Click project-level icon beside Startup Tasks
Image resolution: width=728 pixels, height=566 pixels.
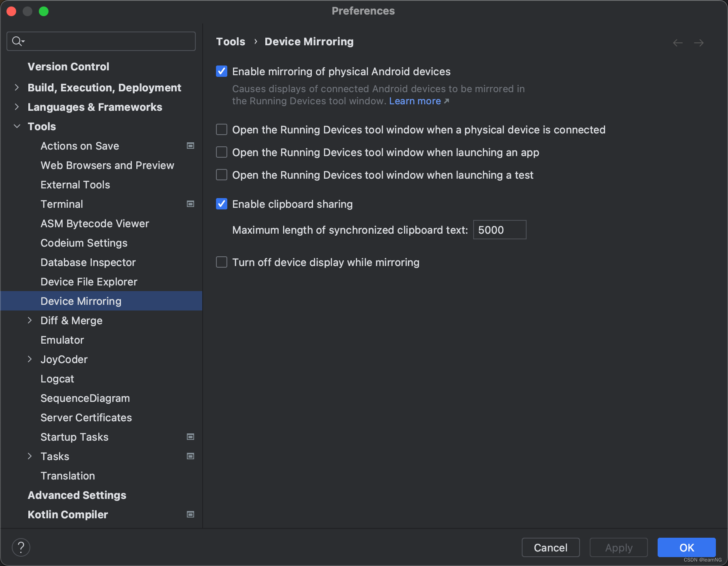(190, 437)
